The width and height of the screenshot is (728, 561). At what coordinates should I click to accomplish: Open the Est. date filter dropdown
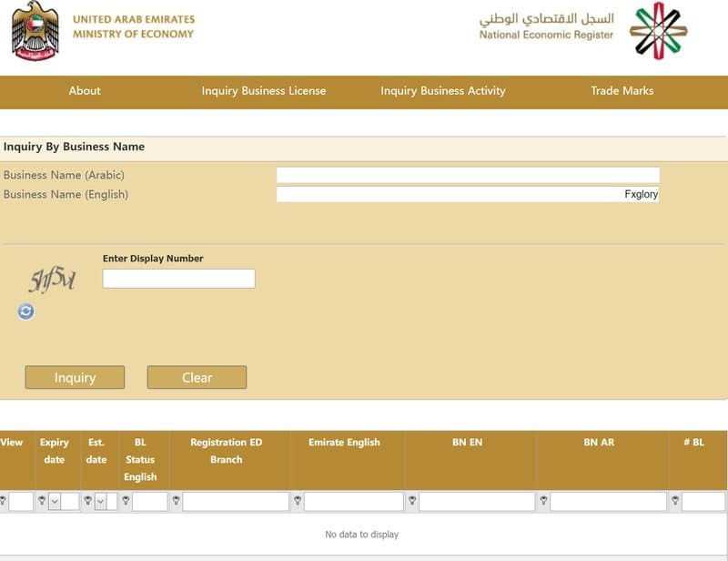(100, 501)
